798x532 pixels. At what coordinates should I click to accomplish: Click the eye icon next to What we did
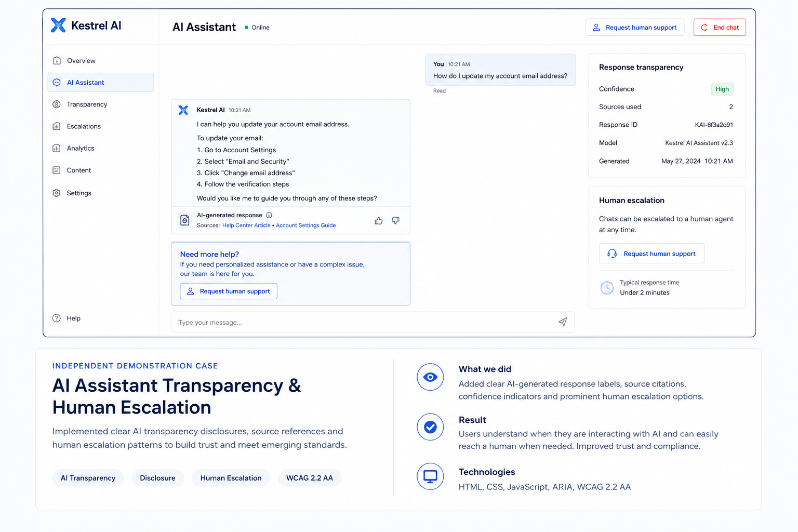(430, 377)
